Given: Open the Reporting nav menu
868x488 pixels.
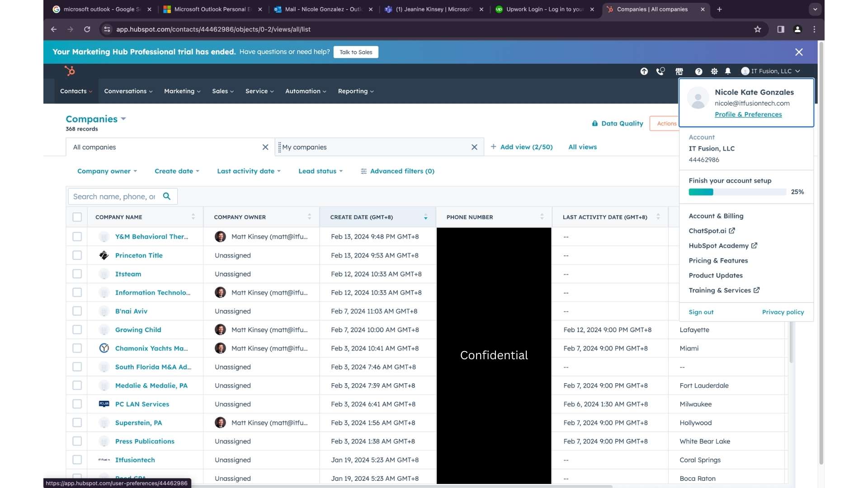Looking at the screenshot, I should pyautogui.click(x=356, y=91).
